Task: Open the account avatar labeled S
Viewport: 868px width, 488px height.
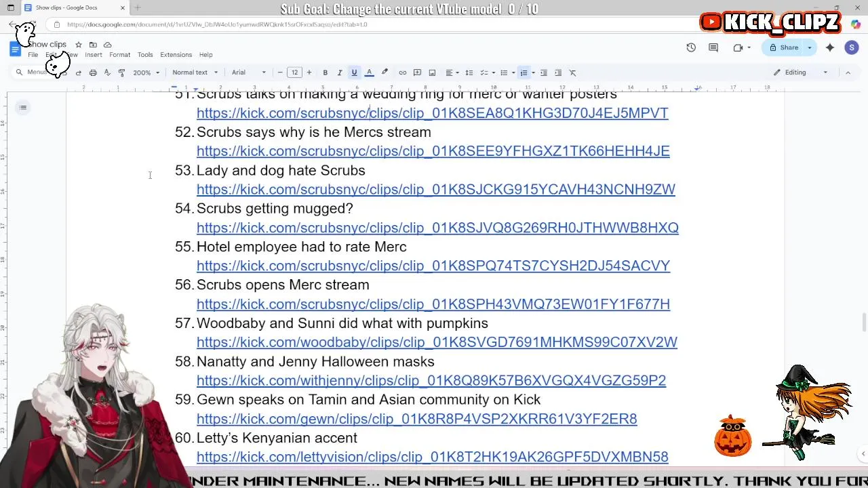Action: [852, 47]
